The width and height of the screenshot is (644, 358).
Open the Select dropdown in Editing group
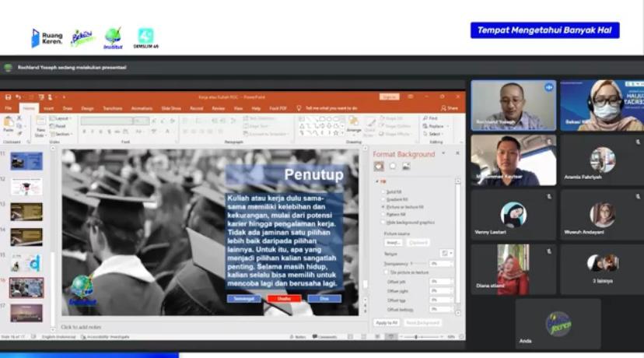434,134
